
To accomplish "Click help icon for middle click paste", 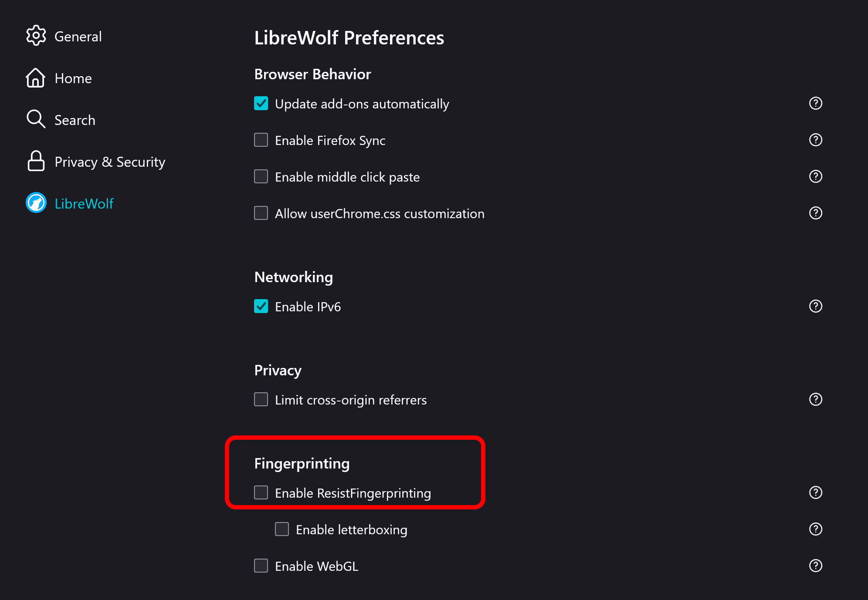I will click(x=815, y=176).
